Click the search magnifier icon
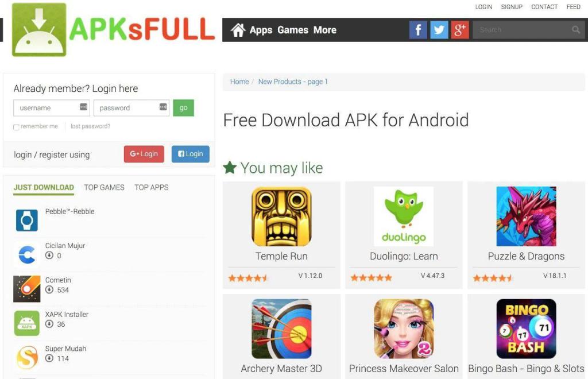 pos(575,30)
